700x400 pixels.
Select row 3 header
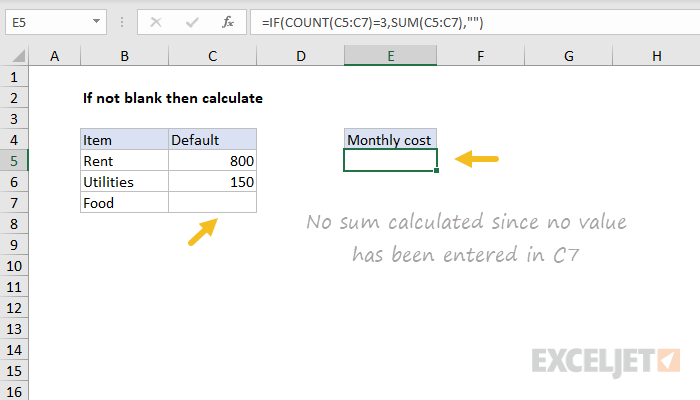(x=14, y=119)
